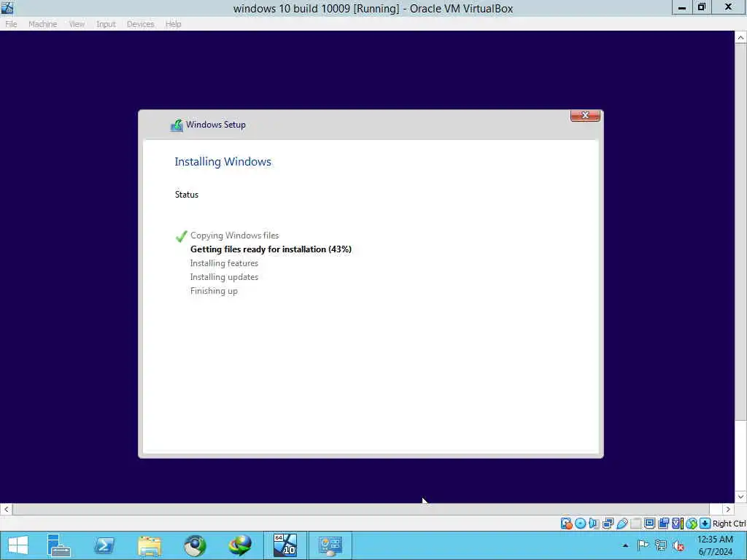
Task: Open the File menu of VirtualBox
Action: coord(11,24)
